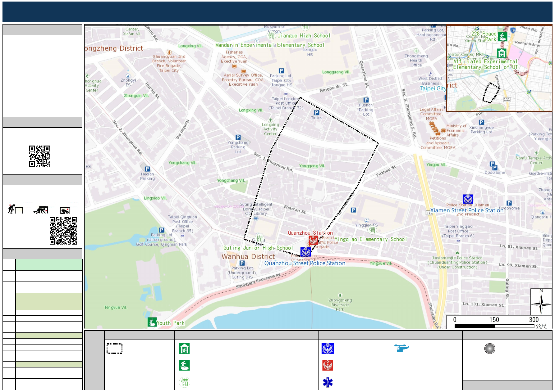Click the shelter icon in the inset map
This screenshot has height=392, width=555.
point(501,53)
